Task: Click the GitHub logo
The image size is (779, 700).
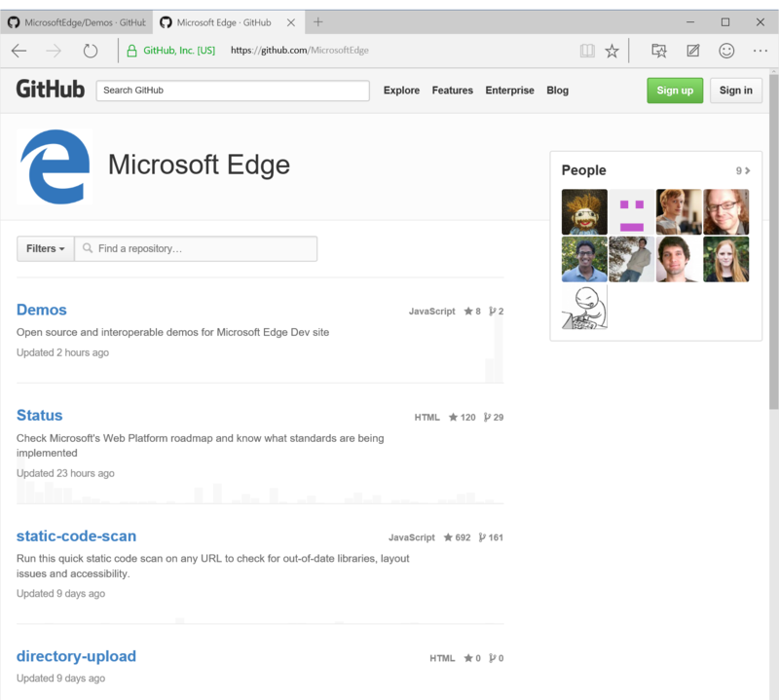Action: pyautogui.click(x=51, y=90)
